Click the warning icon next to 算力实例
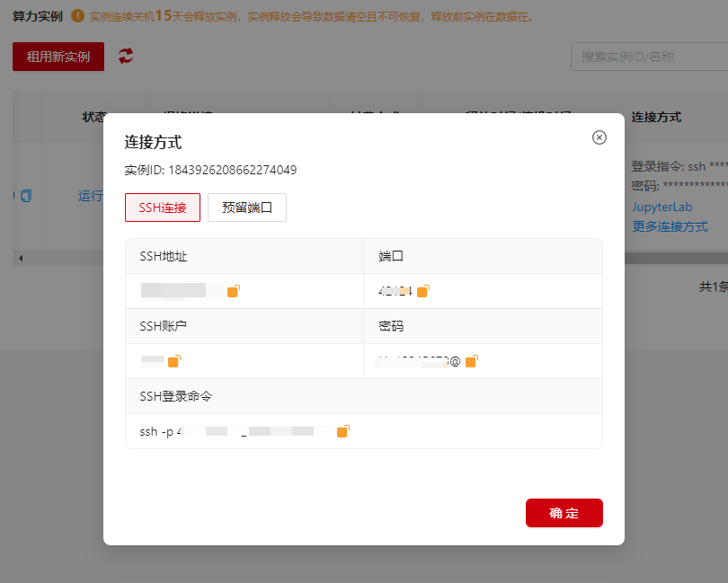Image resolution: width=728 pixels, height=583 pixels. pyautogui.click(x=77, y=16)
